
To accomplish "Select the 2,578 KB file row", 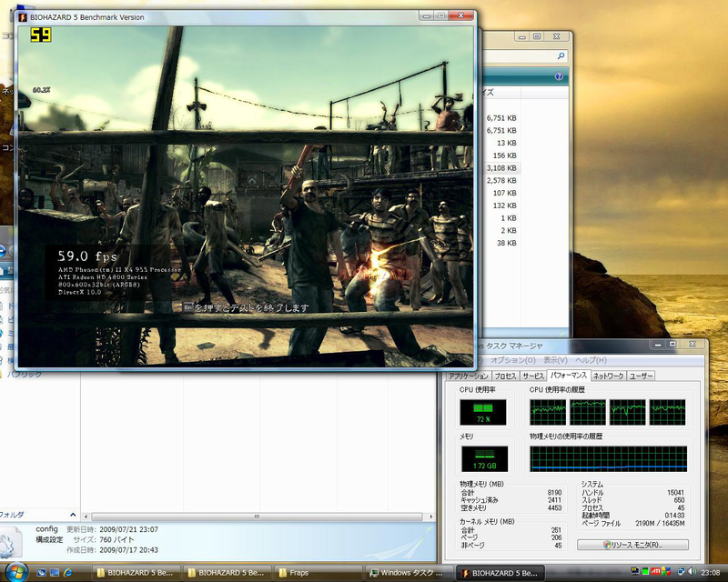I will (501, 181).
